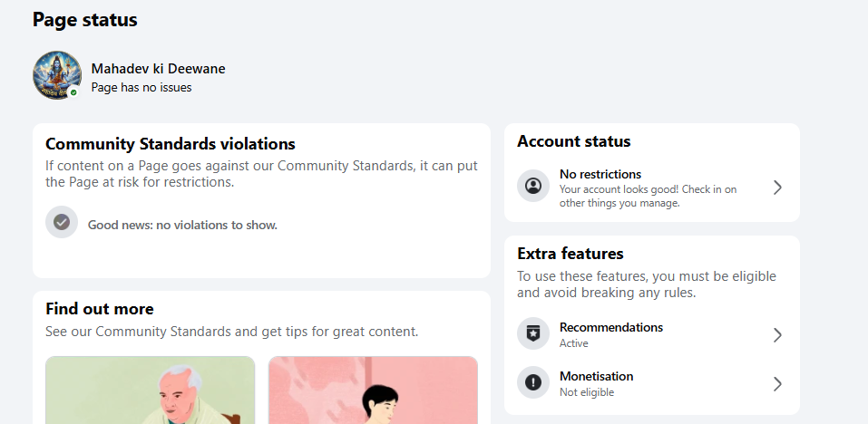Image resolution: width=868 pixels, height=424 pixels.
Task: Click the Recommendations star badge icon
Action: 533,333
